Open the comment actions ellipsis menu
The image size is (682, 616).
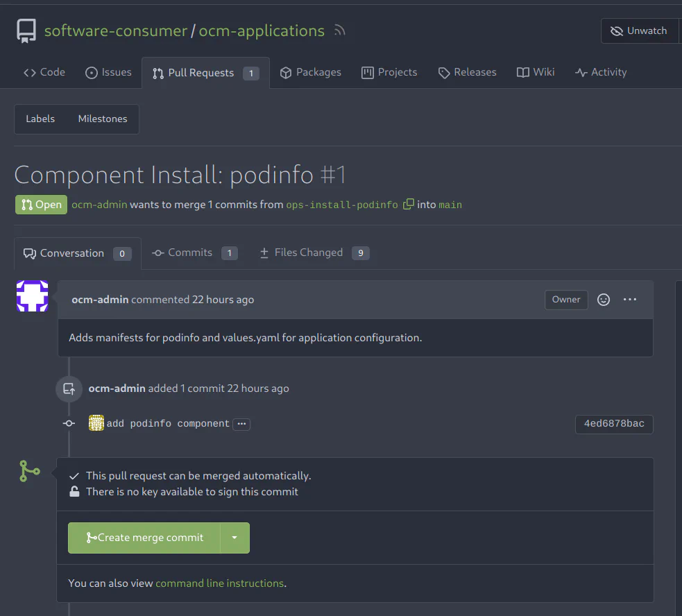pos(630,299)
